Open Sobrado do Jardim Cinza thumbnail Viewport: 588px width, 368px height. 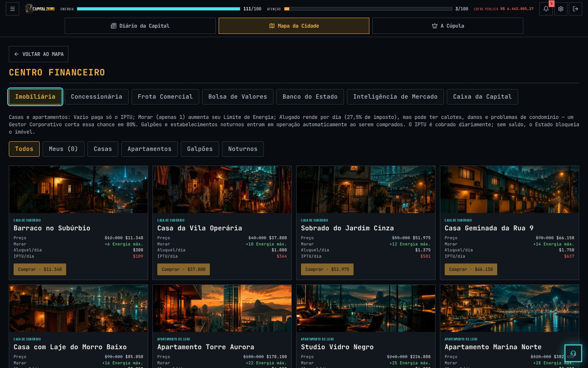(x=366, y=190)
